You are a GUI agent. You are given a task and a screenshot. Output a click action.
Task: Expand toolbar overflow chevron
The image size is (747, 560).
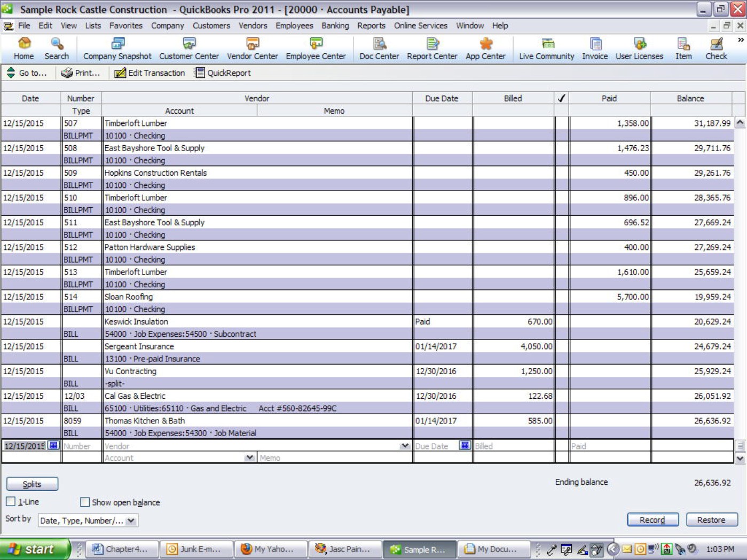(x=741, y=40)
